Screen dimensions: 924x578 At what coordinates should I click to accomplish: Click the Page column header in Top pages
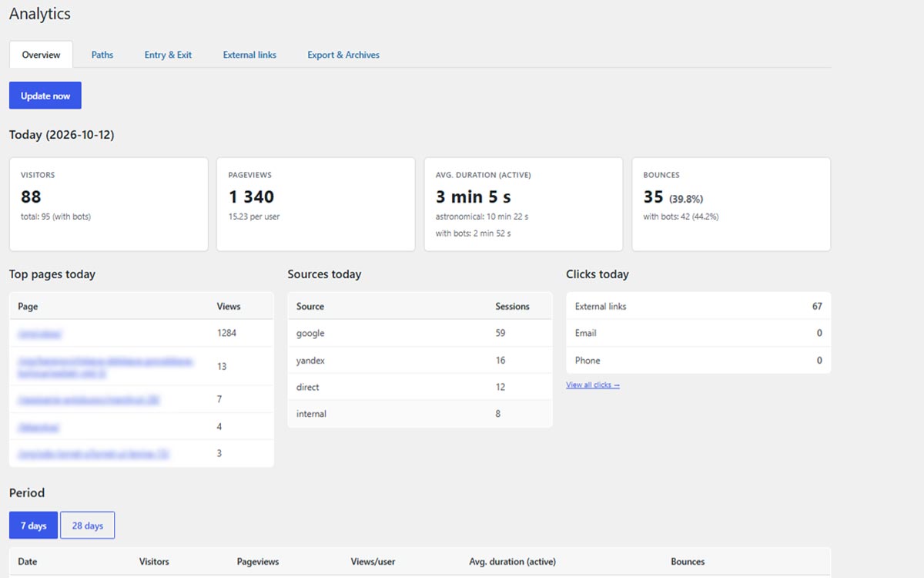click(x=28, y=306)
